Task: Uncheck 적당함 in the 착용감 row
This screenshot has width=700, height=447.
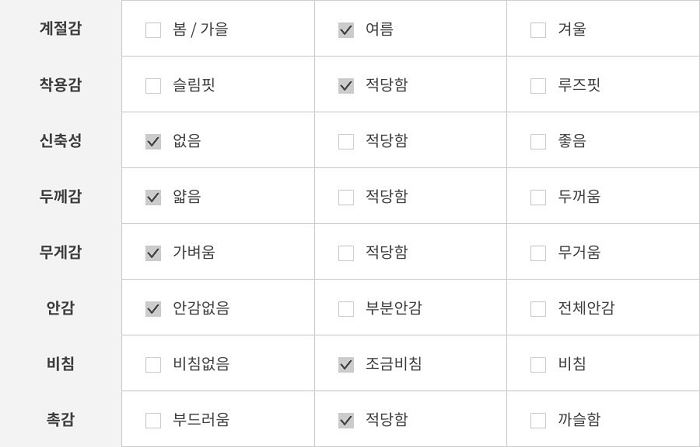Action: click(x=346, y=86)
